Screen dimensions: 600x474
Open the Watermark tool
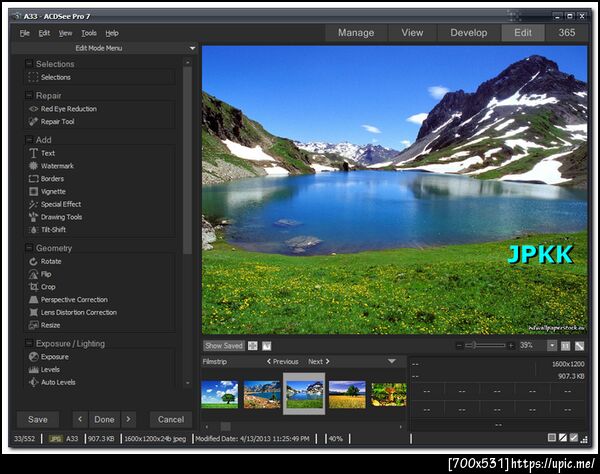pos(51,166)
